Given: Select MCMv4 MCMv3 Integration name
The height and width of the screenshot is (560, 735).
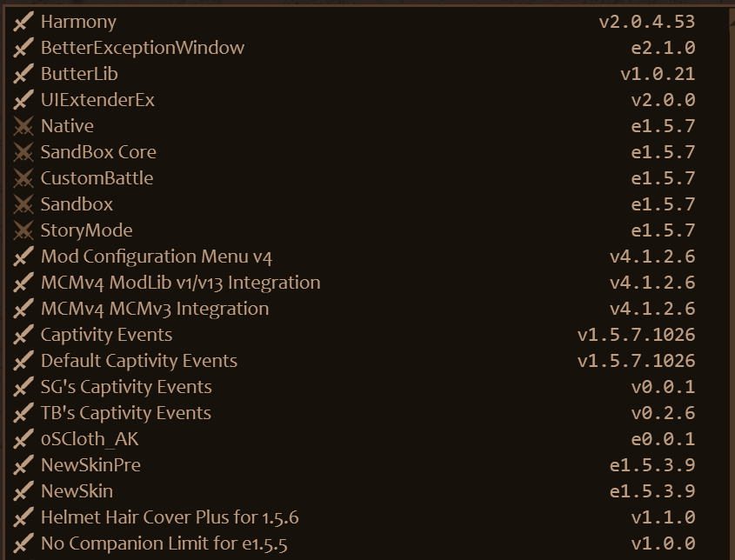Looking at the screenshot, I should [155, 309].
